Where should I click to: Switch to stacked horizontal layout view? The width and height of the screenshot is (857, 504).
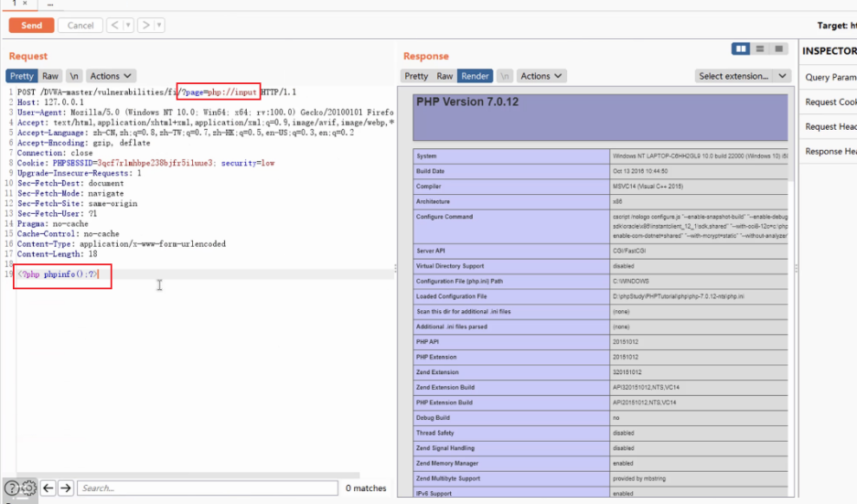coord(760,49)
